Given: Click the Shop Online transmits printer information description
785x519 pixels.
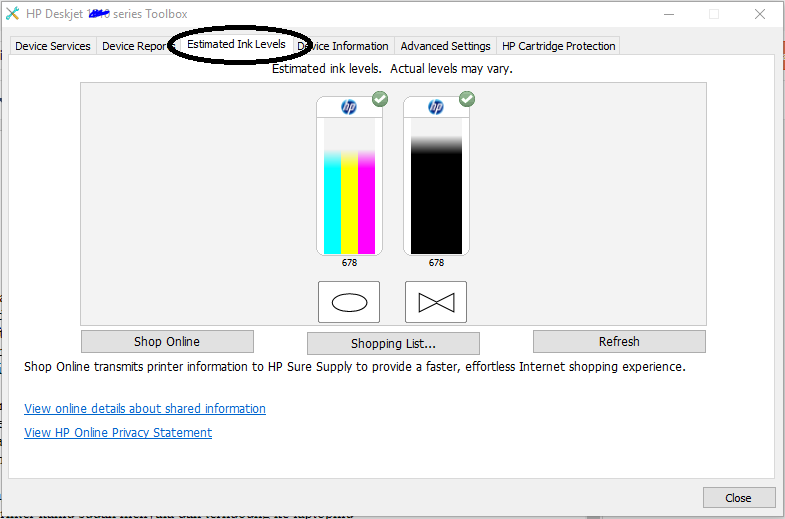Looking at the screenshot, I should (x=354, y=367).
